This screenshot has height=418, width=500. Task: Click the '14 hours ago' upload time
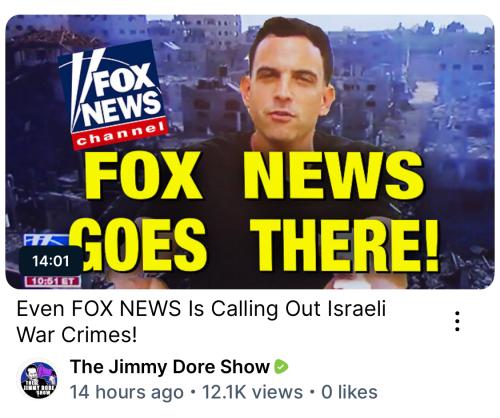pyautogui.click(x=127, y=392)
